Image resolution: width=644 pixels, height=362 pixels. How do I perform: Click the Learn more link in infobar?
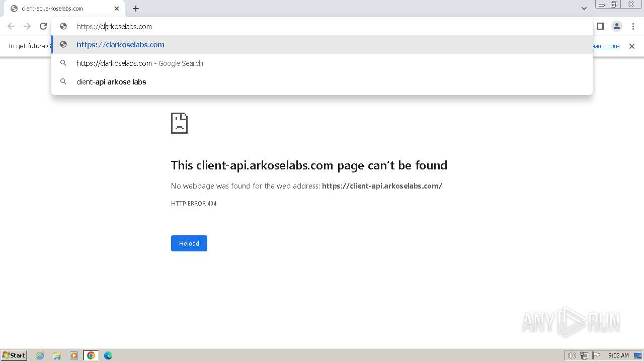(605, 46)
